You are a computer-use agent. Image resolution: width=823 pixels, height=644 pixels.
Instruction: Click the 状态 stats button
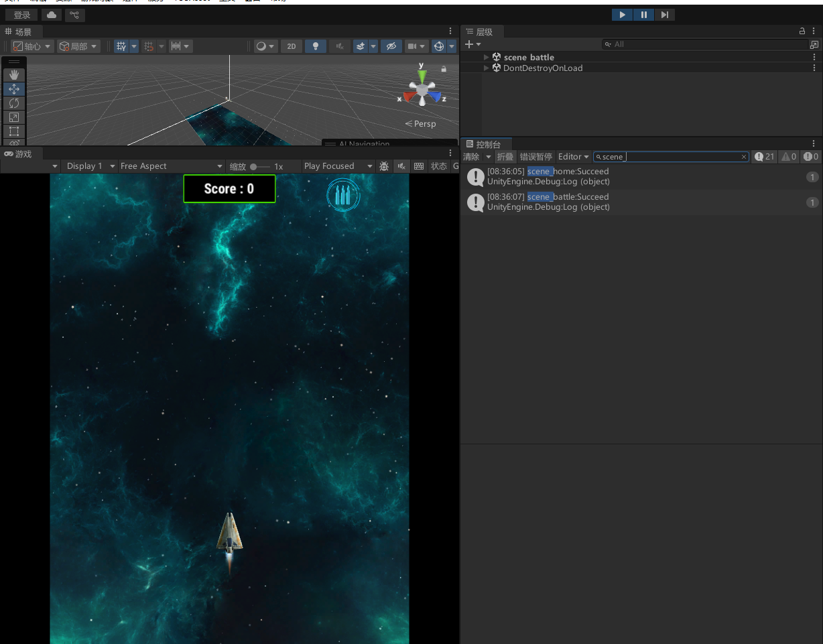[439, 166]
